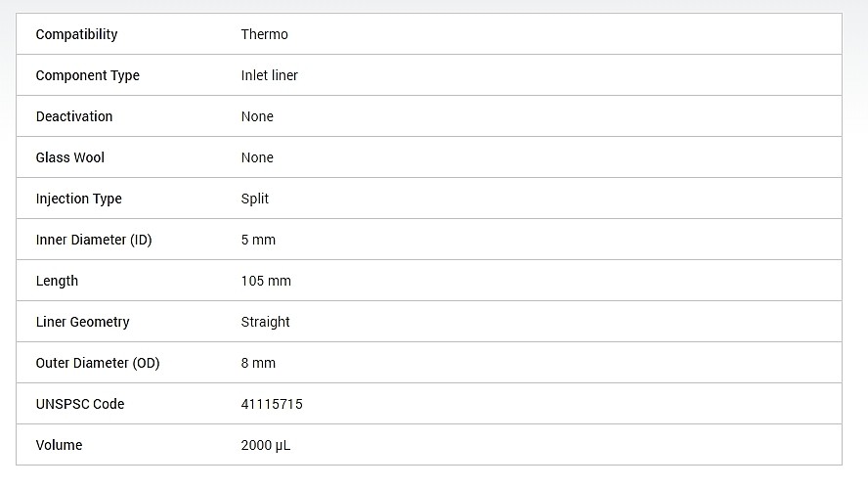
Task: Click the Length row label
Action: coord(57,281)
